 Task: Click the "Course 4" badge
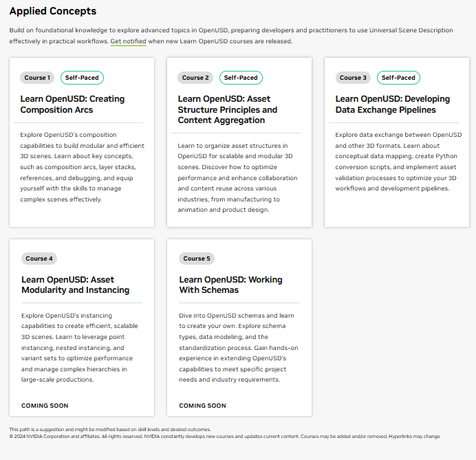[39, 259]
